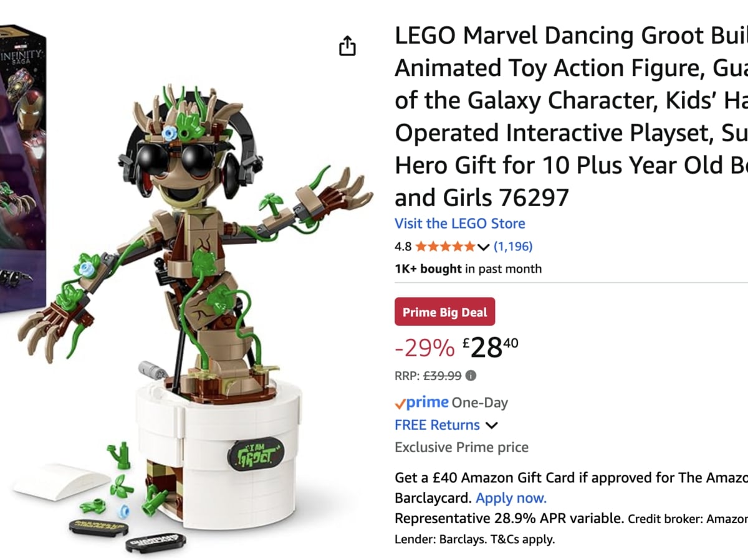This screenshot has width=748, height=560.
Task: Click the share icon above the product title
Action: (348, 46)
